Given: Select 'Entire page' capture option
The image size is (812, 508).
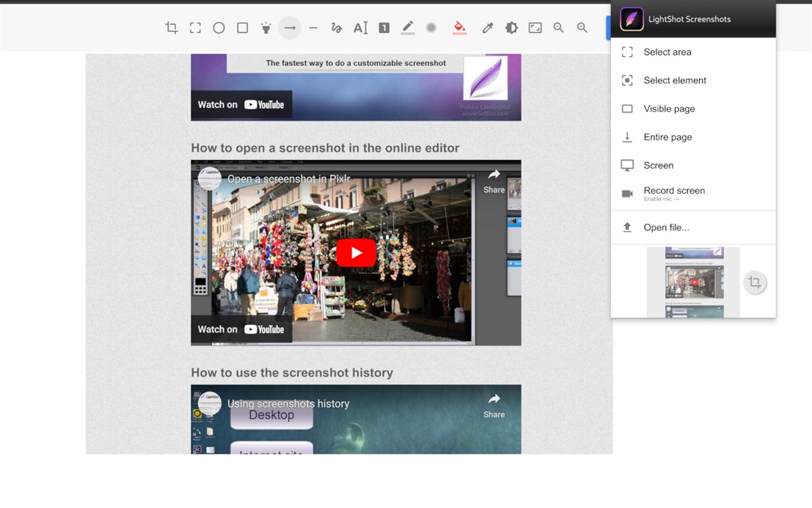Looking at the screenshot, I should (667, 137).
